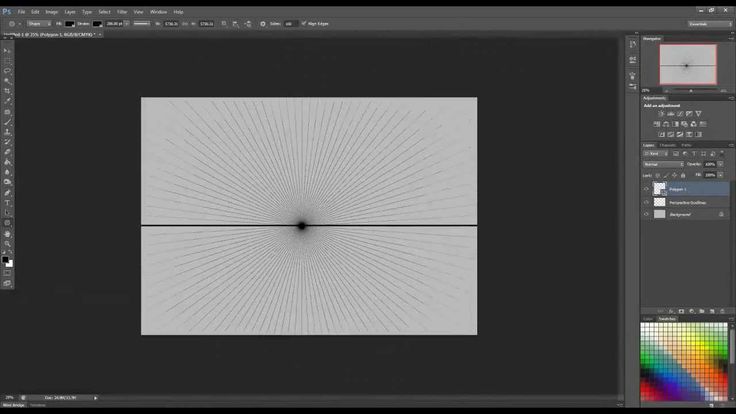Delete layer using trash icon

pos(722,311)
